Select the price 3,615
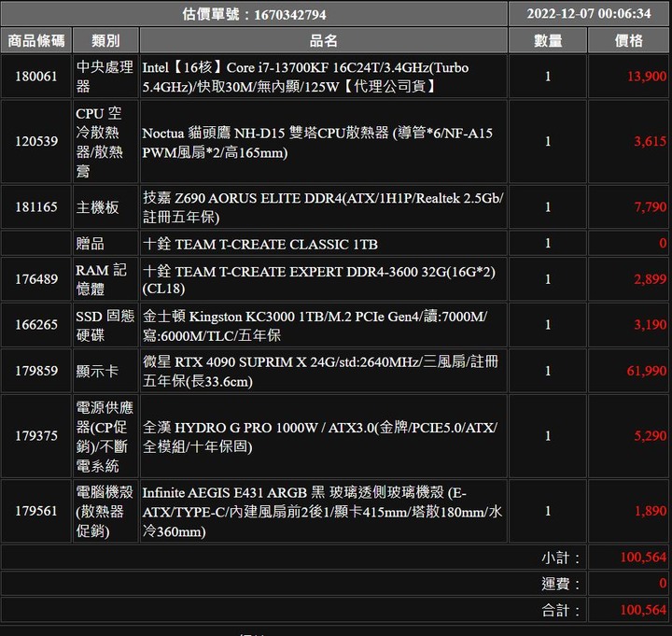This screenshot has width=672, height=636. tap(651, 141)
